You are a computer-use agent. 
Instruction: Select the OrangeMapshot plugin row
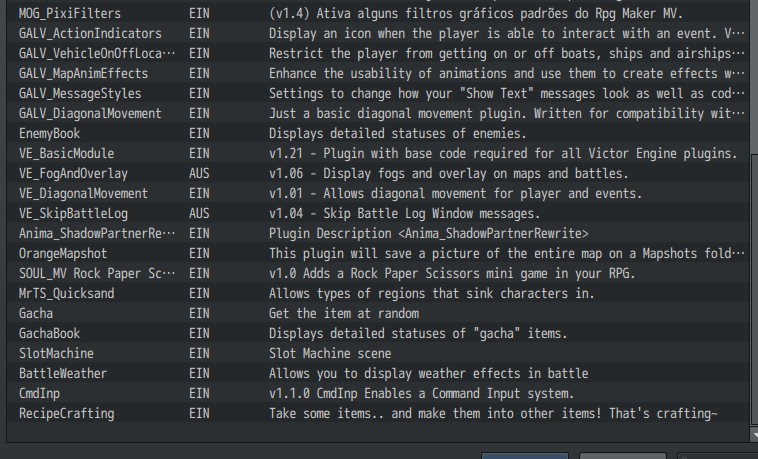[x=378, y=253]
